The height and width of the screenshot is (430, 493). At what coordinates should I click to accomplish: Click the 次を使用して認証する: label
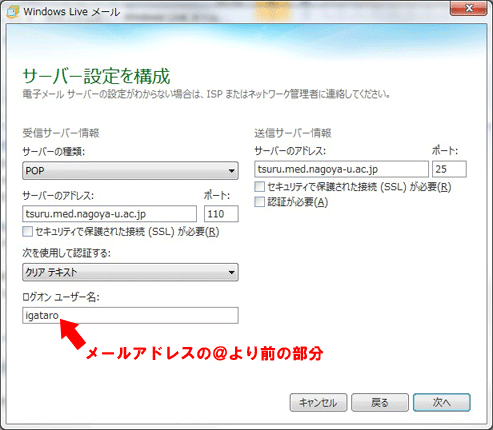click(67, 253)
